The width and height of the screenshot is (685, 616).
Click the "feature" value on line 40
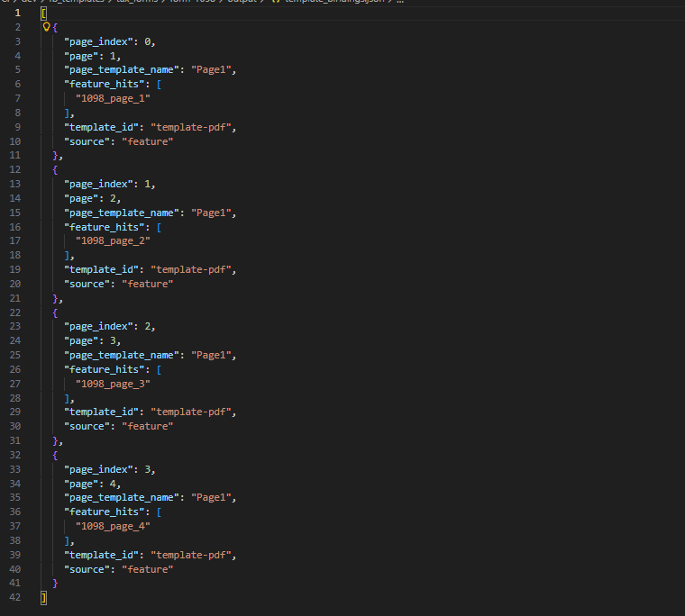click(x=148, y=570)
